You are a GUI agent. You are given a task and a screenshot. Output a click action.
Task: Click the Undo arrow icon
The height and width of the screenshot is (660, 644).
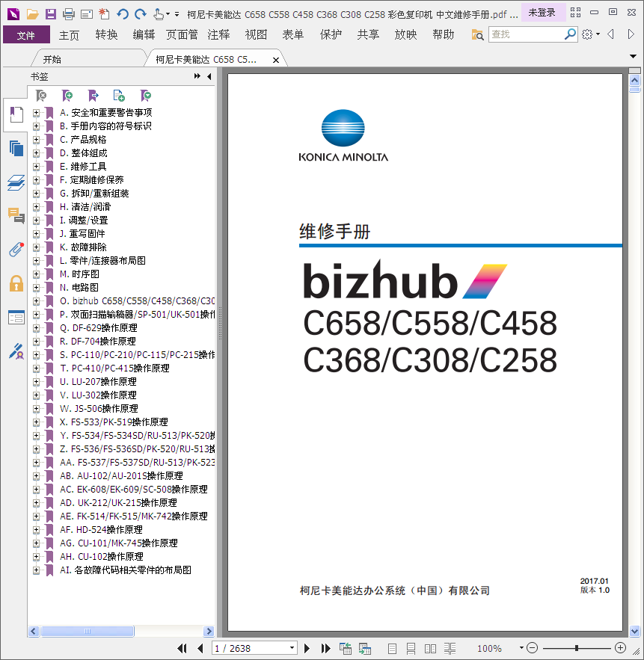point(123,14)
